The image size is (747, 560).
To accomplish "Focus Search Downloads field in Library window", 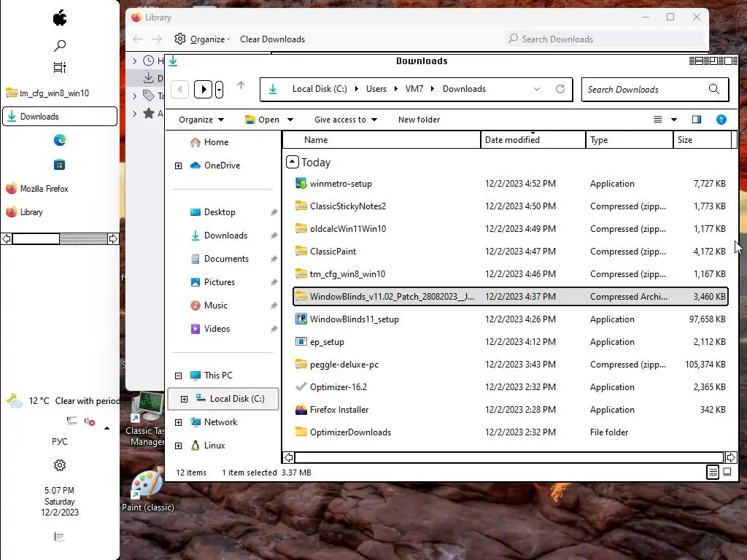I will [604, 39].
